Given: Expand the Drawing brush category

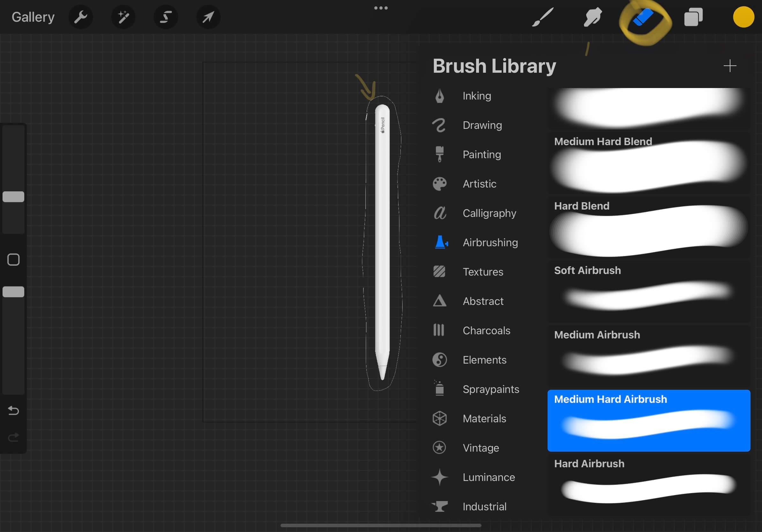Looking at the screenshot, I should (482, 124).
